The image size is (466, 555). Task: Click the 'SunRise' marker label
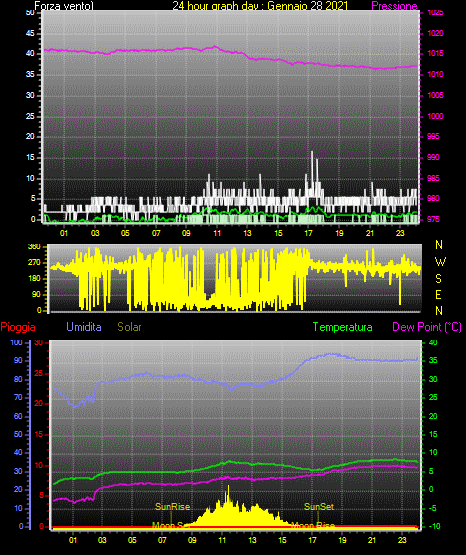click(172, 507)
